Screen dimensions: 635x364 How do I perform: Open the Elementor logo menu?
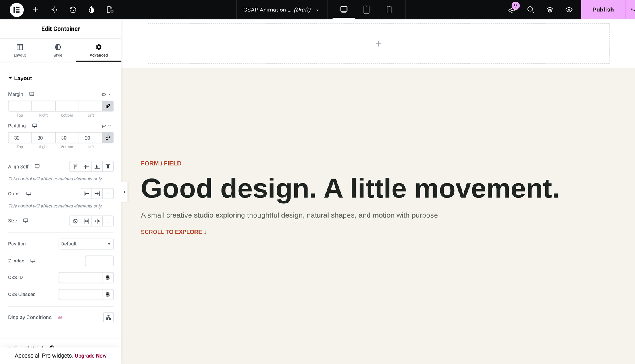(x=17, y=10)
